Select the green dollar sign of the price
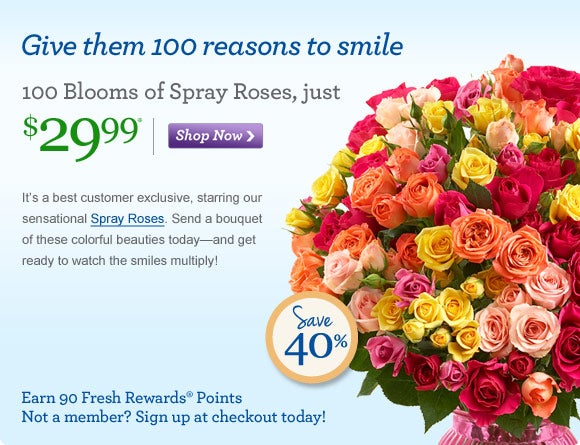 [30, 127]
